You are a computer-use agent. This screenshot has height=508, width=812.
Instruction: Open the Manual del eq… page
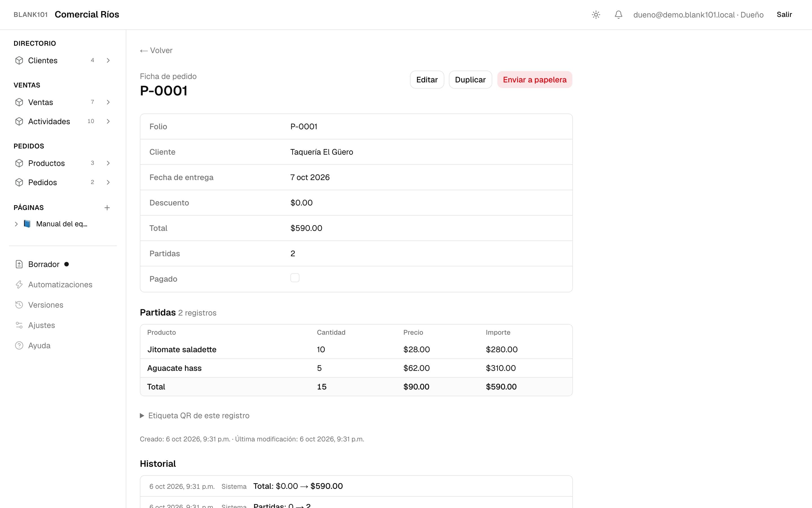coord(61,224)
